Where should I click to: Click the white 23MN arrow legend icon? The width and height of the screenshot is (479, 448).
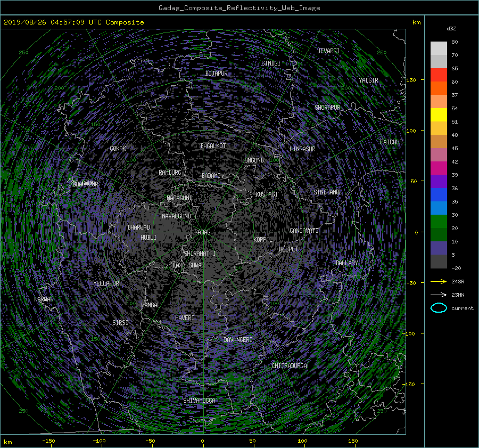point(439,295)
